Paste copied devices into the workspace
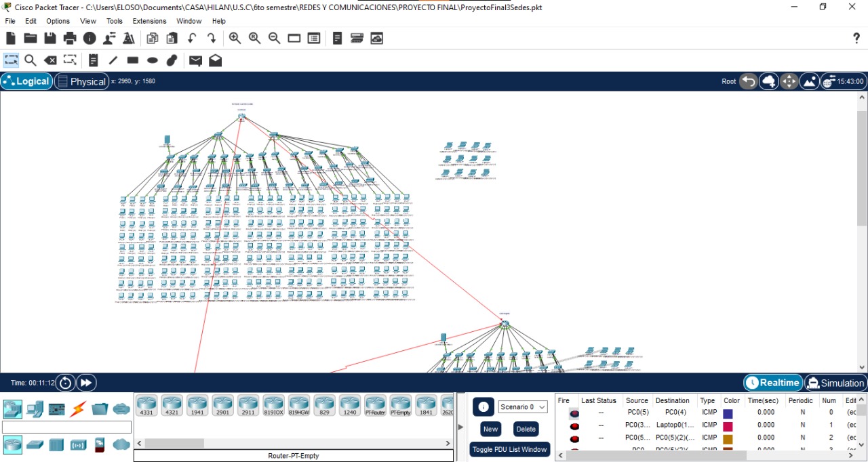This screenshot has width=868, height=462. tap(172, 39)
